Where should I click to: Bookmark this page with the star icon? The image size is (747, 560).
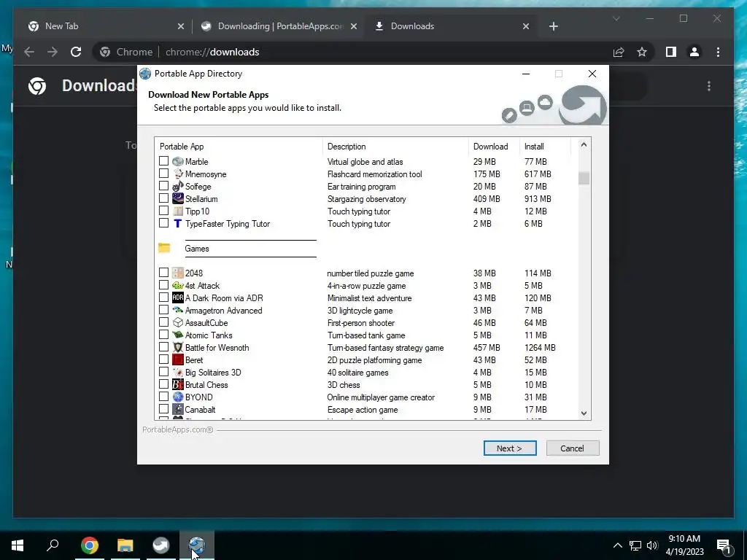[642, 52]
